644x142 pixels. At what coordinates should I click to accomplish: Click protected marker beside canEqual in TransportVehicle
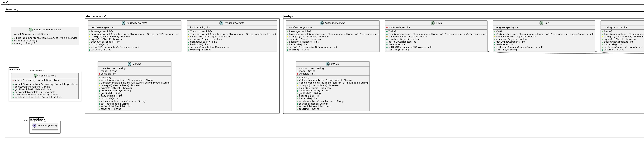point(189,37)
